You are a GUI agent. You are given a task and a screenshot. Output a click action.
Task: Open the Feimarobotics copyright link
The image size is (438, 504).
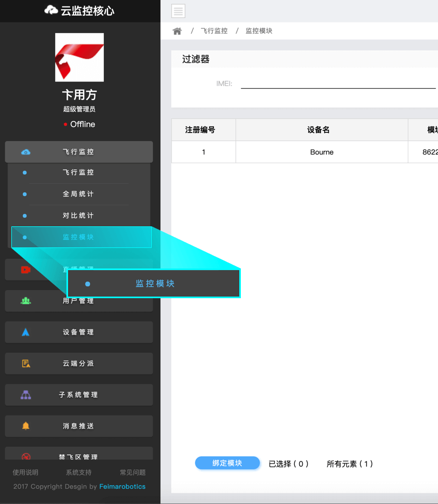(123, 486)
